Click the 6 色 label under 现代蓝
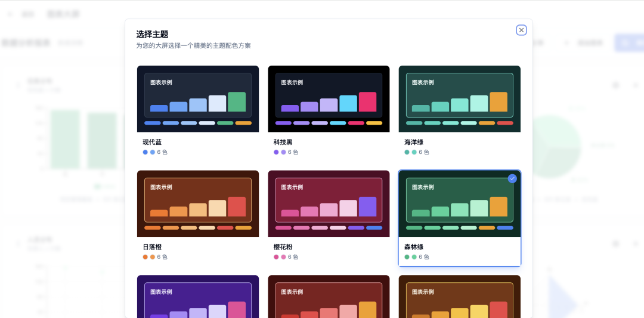This screenshot has width=644, height=318. (x=162, y=152)
